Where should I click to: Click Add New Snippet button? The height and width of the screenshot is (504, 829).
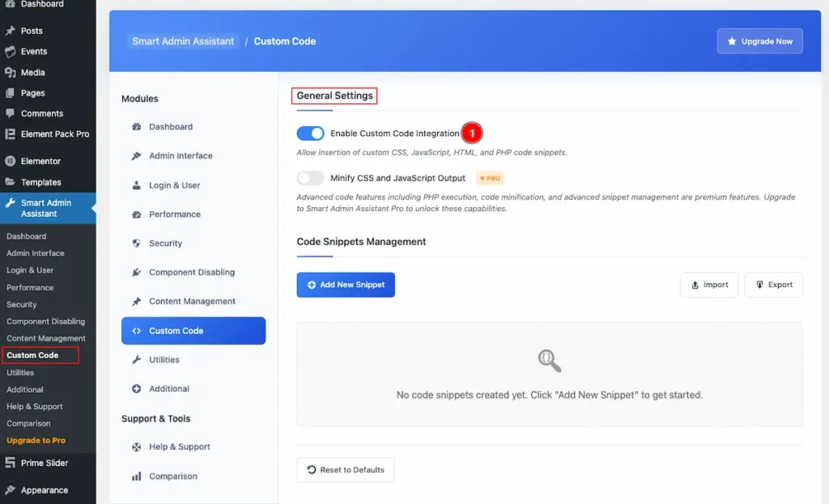(346, 285)
